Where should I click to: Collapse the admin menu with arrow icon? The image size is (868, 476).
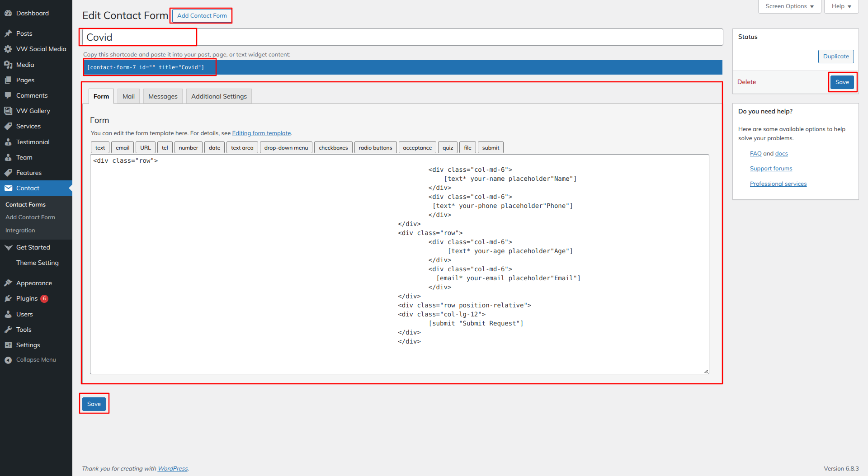8,360
